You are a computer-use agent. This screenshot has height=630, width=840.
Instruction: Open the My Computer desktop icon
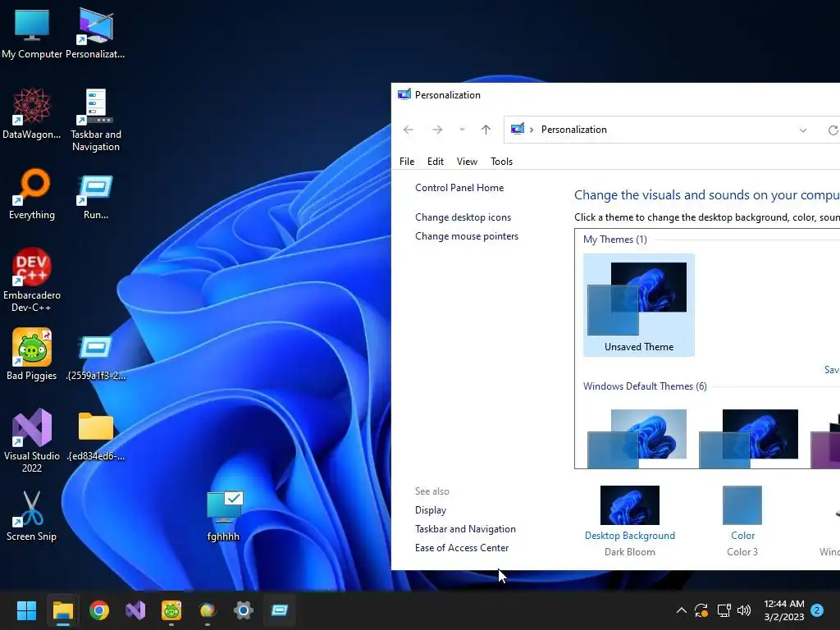32,33
